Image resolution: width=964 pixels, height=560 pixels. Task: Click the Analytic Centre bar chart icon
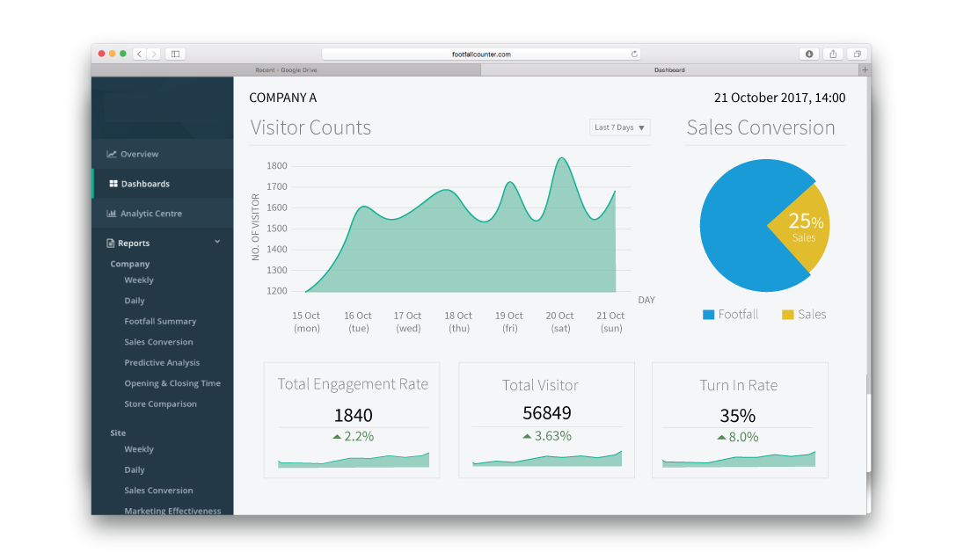click(112, 214)
